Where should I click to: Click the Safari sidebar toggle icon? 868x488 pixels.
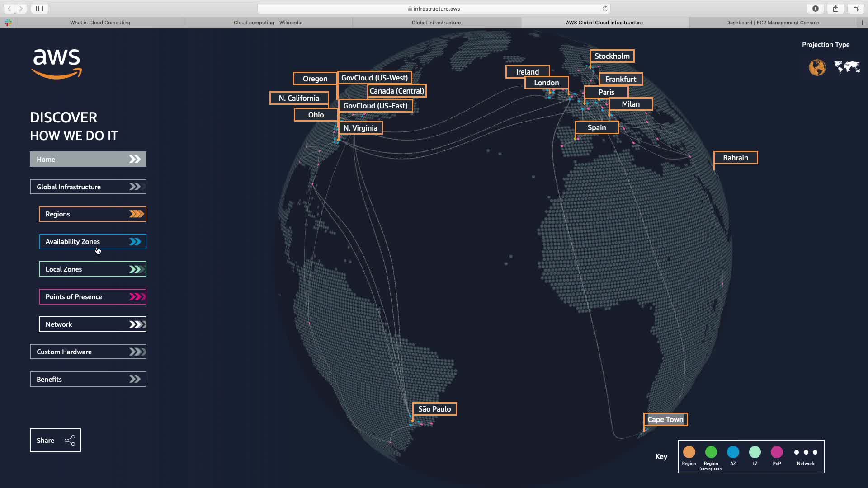tap(39, 9)
